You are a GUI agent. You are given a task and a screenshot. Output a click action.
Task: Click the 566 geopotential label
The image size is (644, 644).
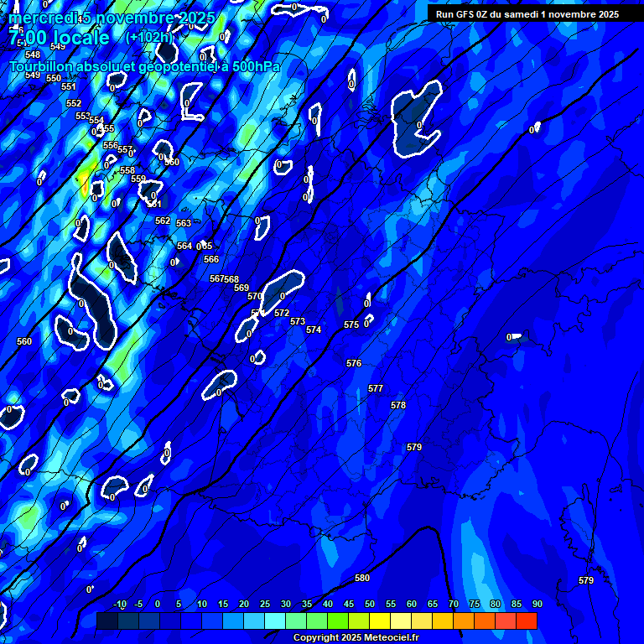point(211,259)
